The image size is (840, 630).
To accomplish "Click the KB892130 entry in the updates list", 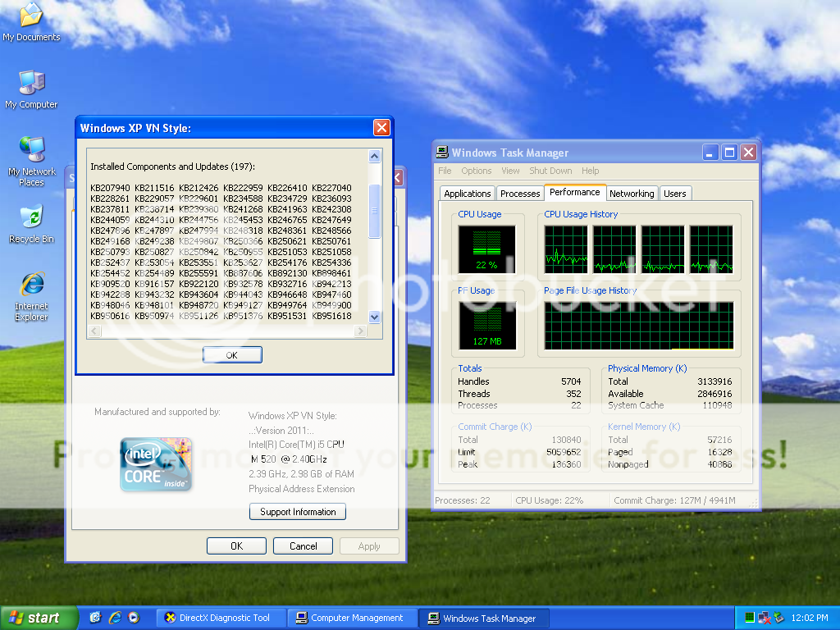I will tap(287, 273).
